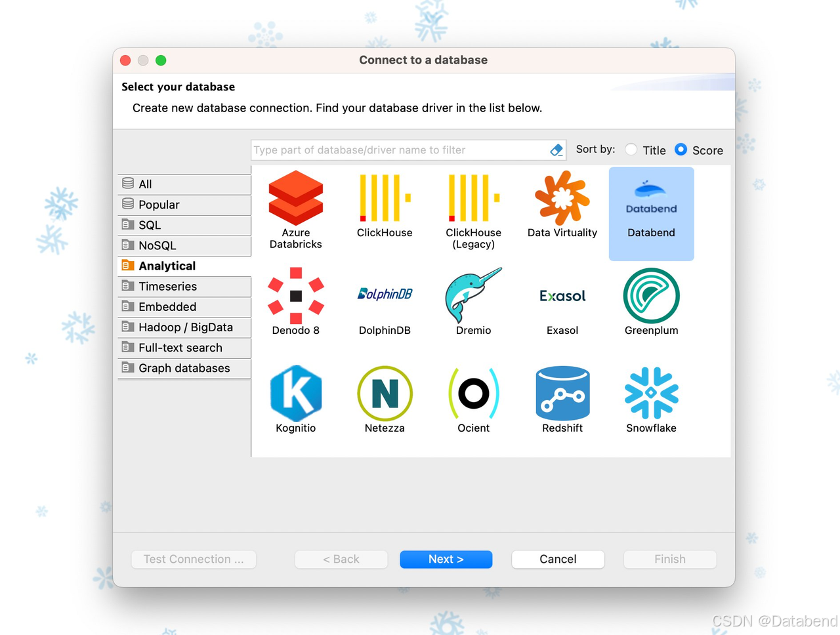Select the Dremio narwhal icon
Screen dimensions: 840x635
point(474,296)
